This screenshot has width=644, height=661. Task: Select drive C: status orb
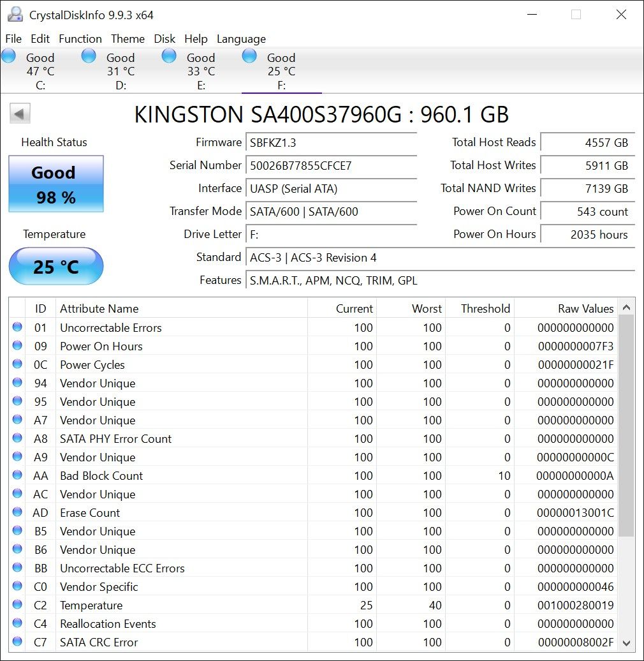click(9, 56)
